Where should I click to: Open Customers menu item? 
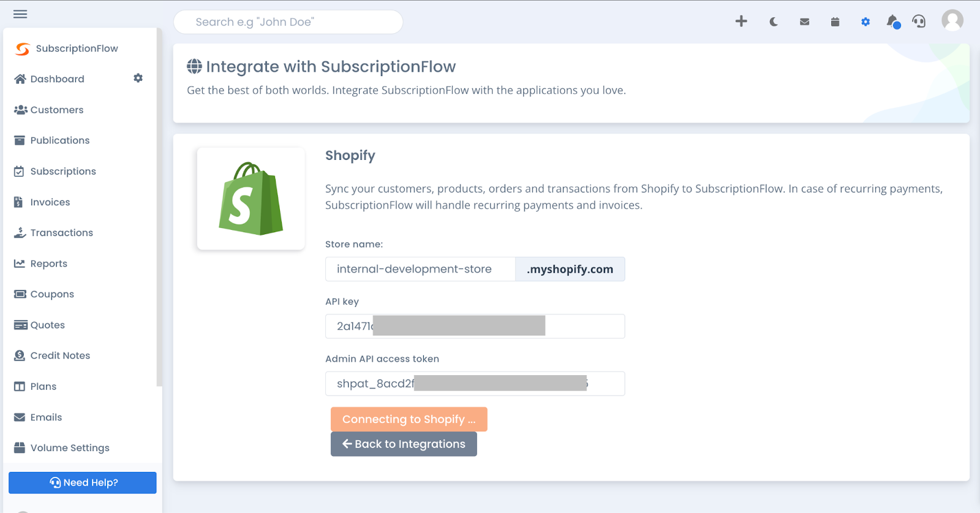click(57, 110)
